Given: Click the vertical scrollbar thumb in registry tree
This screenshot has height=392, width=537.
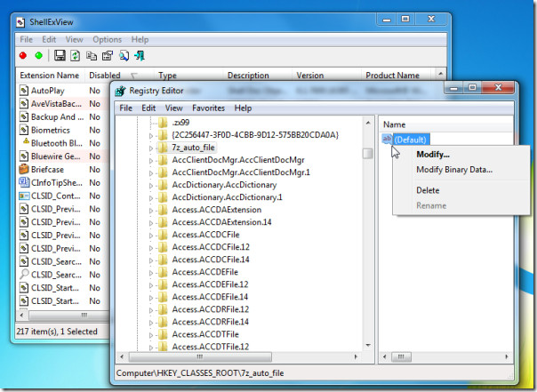Looking at the screenshot, I should (x=368, y=154).
